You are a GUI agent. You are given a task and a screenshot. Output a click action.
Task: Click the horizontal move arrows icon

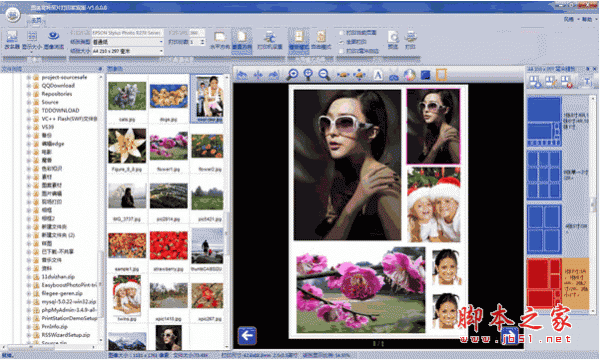[x=343, y=75]
